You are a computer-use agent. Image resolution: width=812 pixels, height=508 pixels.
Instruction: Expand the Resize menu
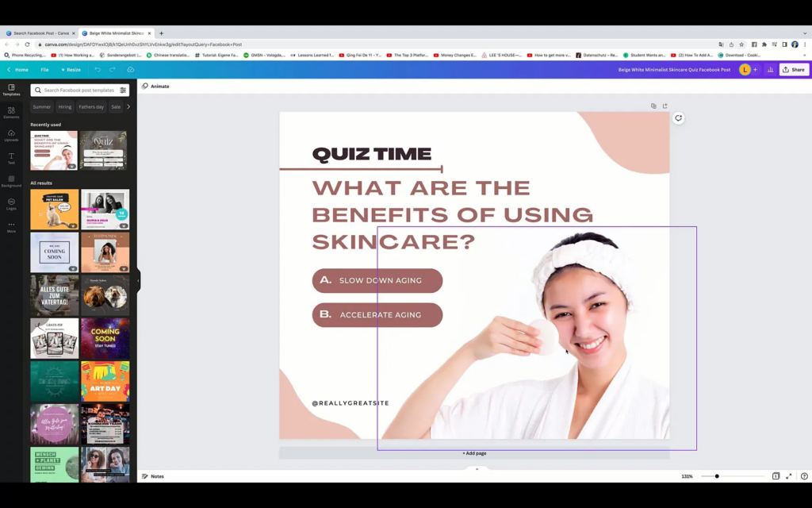[71, 70]
